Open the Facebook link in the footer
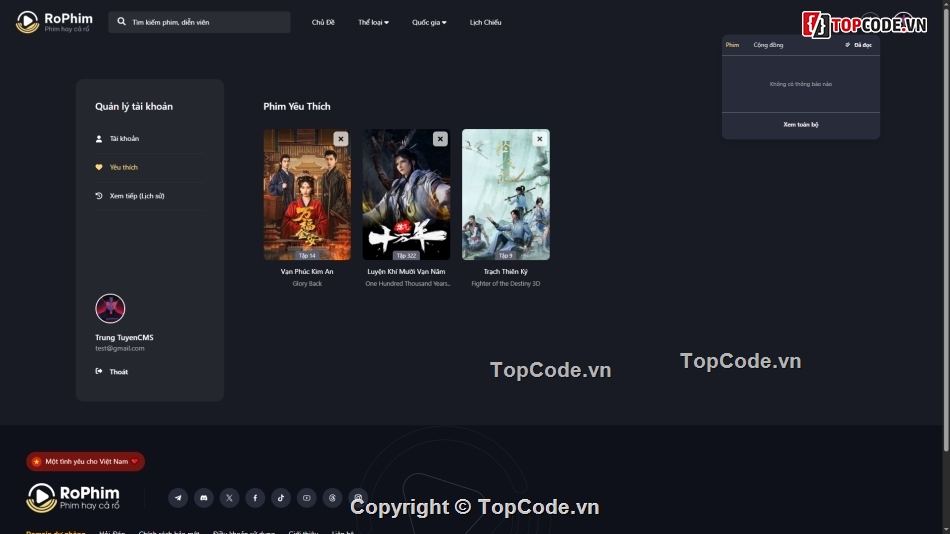The height and width of the screenshot is (534, 950). point(255,498)
